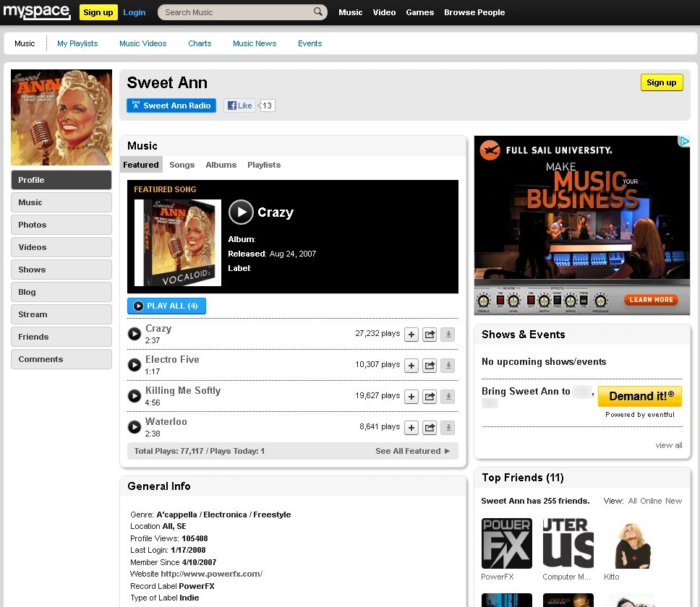Share the Electro Five track
The width and height of the screenshot is (700, 607).
(430, 366)
